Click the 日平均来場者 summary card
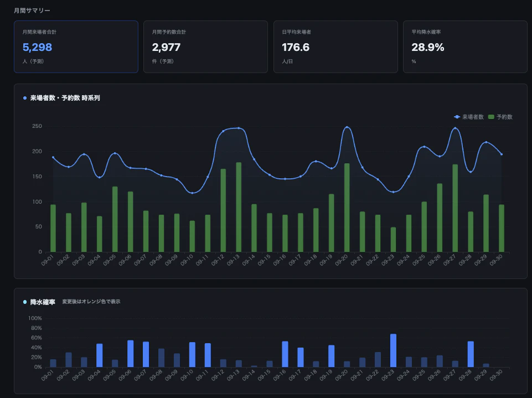The image size is (532, 398). click(335, 47)
